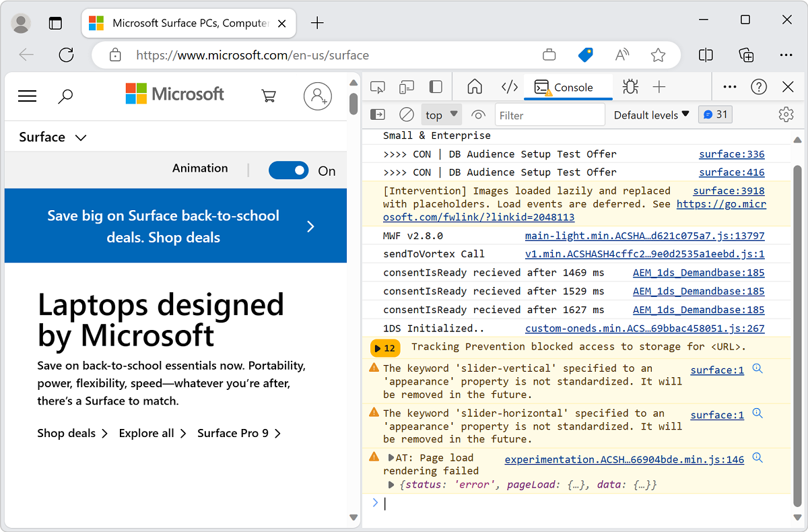Image resolution: width=808 pixels, height=532 pixels.
Task: Create a live expression with the eye icon
Action: tap(478, 114)
